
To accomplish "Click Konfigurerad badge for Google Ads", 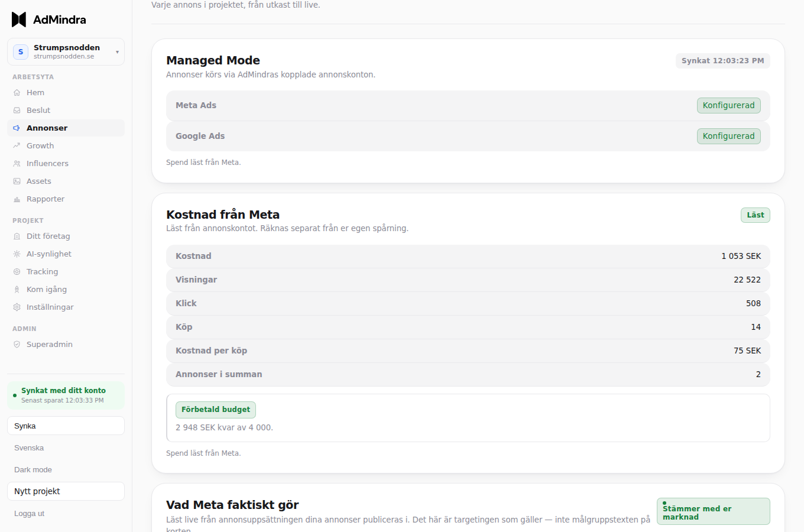I will [728, 136].
